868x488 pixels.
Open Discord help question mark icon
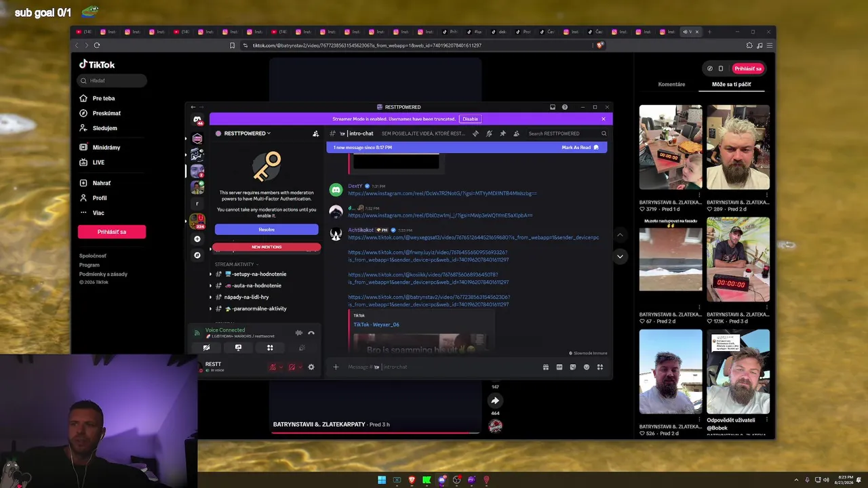pyautogui.click(x=565, y=107)
